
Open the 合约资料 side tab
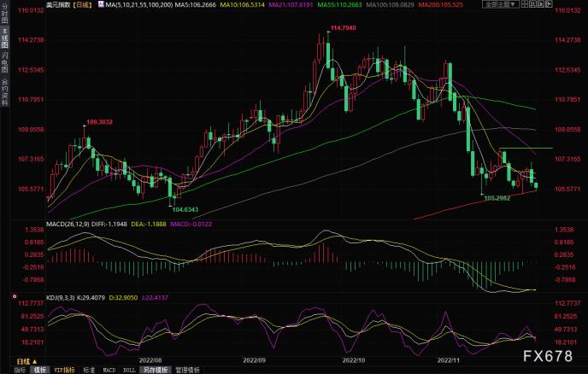[x=4, y=92]
